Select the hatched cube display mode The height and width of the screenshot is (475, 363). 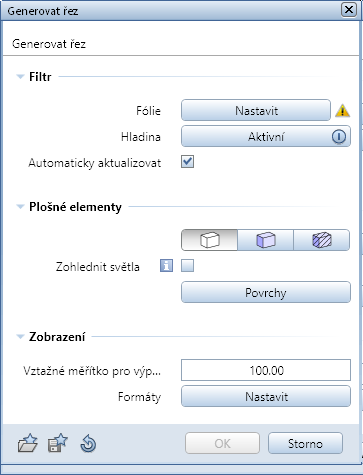322,240
